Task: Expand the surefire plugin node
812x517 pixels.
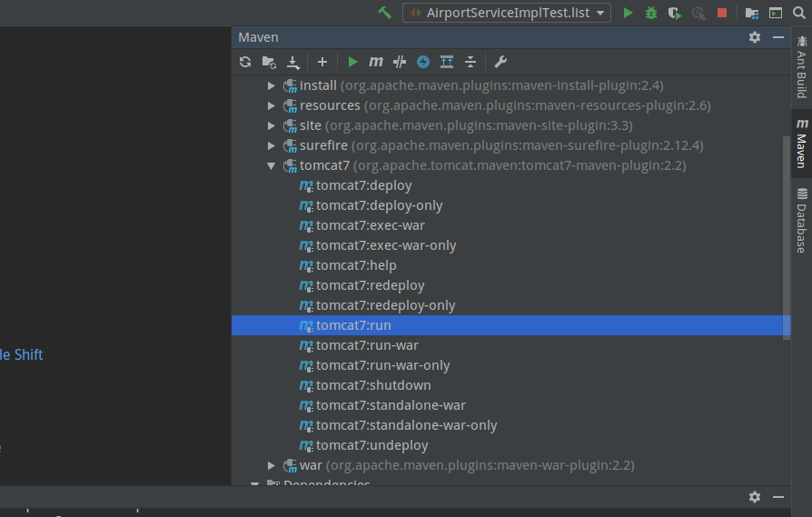Action: coord(271,145)
